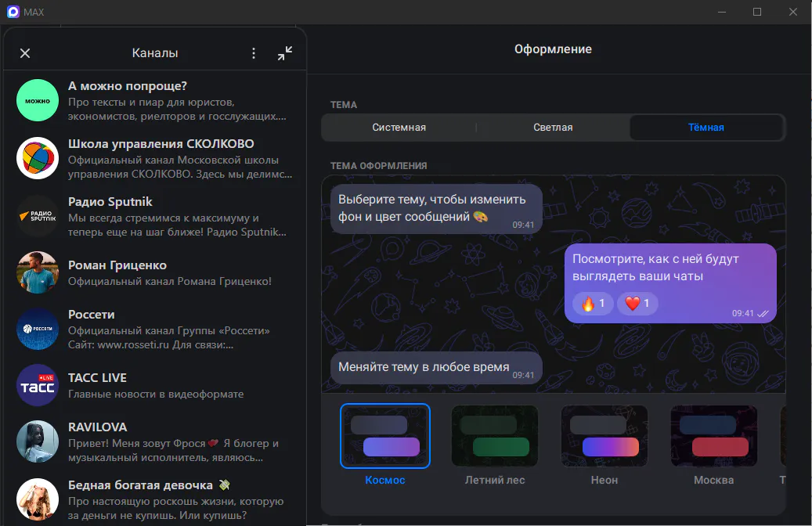Screen dimensions: 812x526
Task: Click the fire reaction on the preview message
Action: pyautogui.click(x=593, y=304)
